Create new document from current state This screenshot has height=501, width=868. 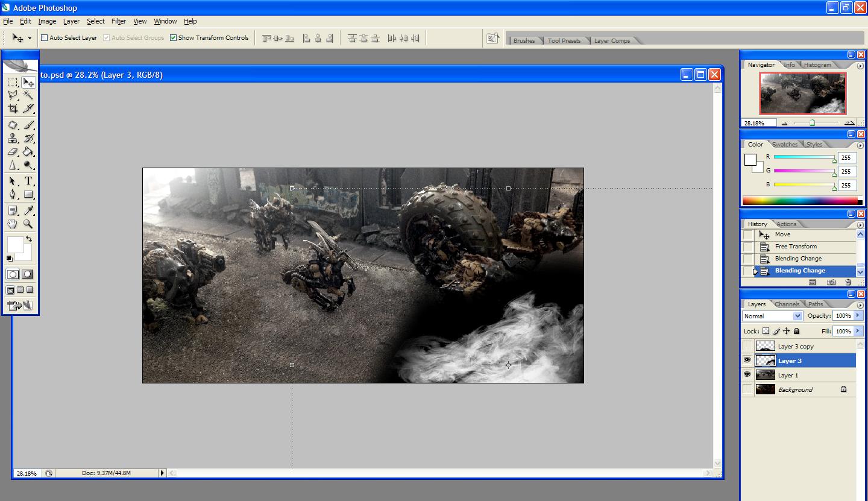[813, 282]
